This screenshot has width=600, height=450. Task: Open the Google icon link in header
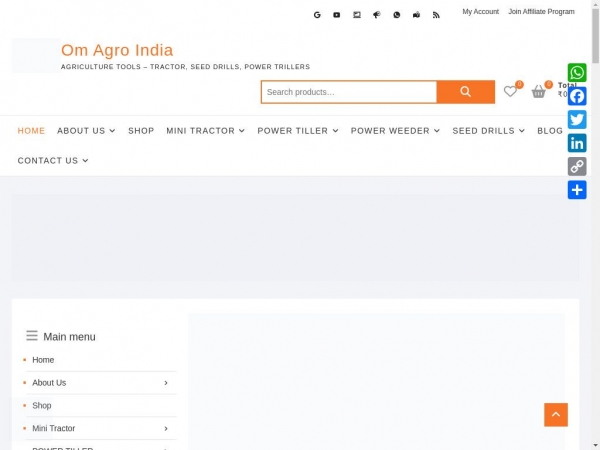pyautogui.click(x=317, y=15)
